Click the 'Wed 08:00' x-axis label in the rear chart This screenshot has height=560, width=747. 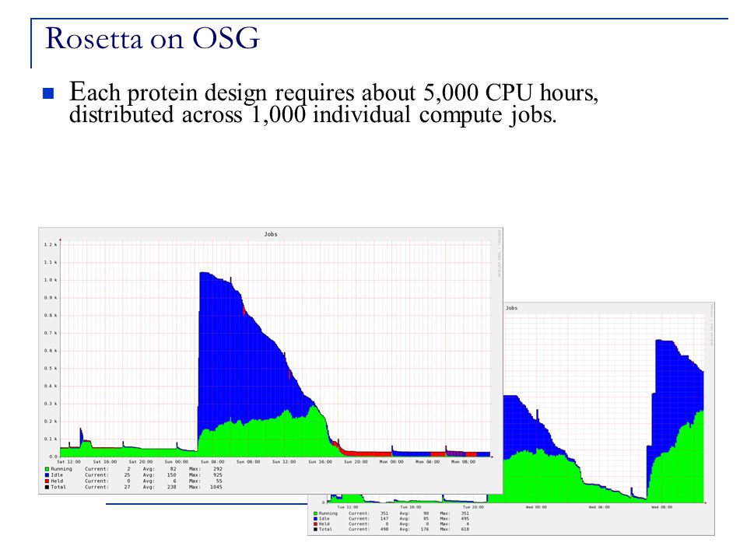[661, 507]
